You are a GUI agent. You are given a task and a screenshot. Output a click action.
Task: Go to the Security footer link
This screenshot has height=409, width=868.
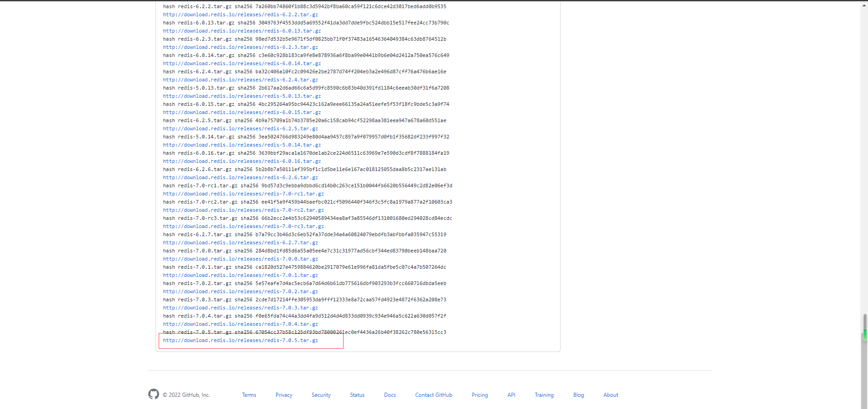click(321, 395)
